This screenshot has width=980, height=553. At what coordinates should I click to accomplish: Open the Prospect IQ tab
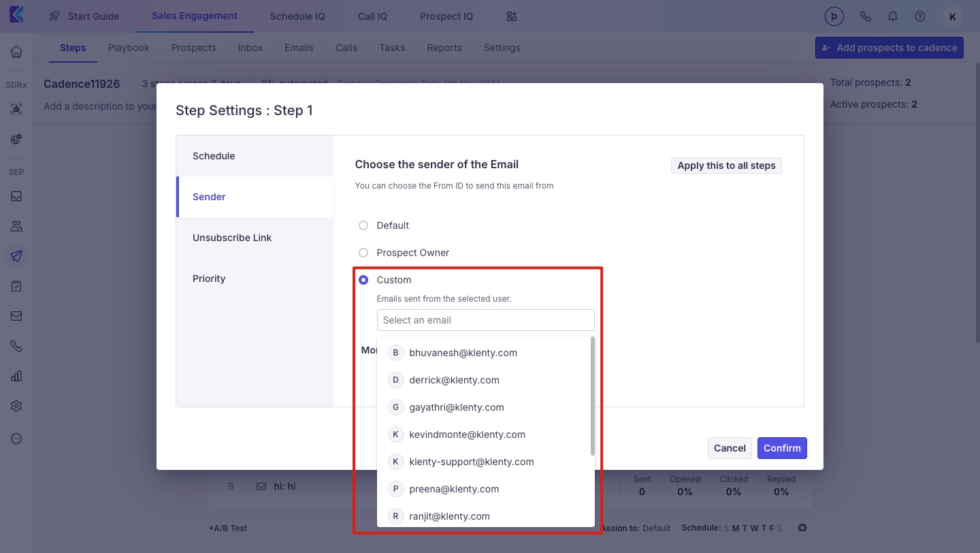point(446,16)
